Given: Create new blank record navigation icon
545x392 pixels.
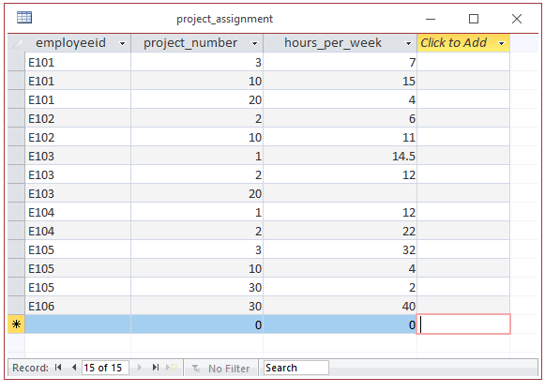Looking at the screenshot, I should click(172, 368).
